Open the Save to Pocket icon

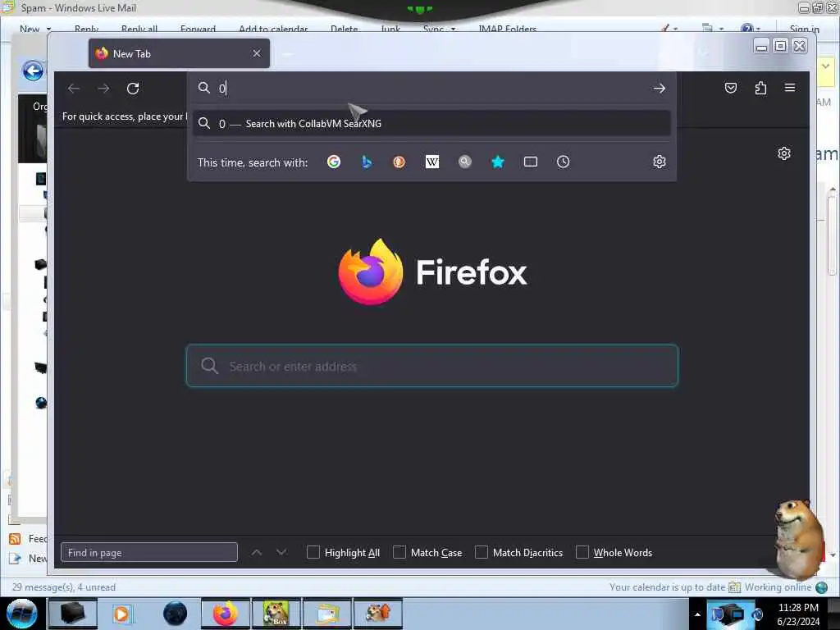[x=731, y=88]
